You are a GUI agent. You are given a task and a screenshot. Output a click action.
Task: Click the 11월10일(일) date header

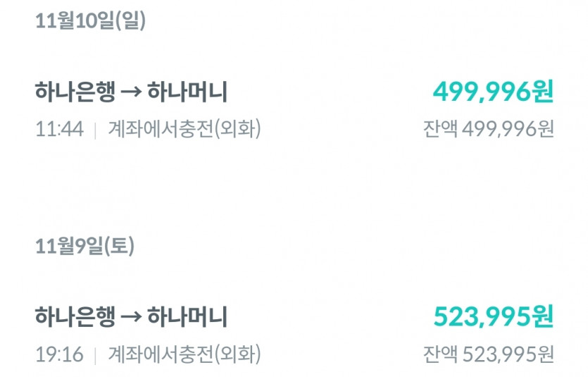click(90, 20)
